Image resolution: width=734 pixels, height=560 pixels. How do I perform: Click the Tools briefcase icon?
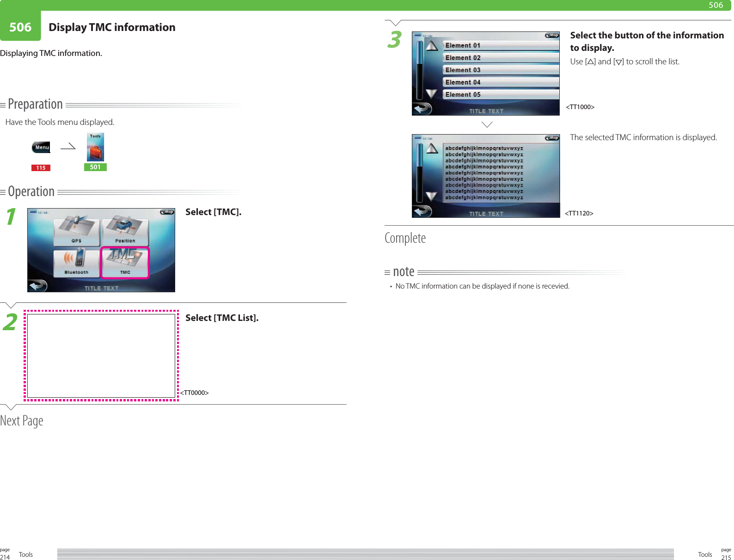tap(95, 147)
